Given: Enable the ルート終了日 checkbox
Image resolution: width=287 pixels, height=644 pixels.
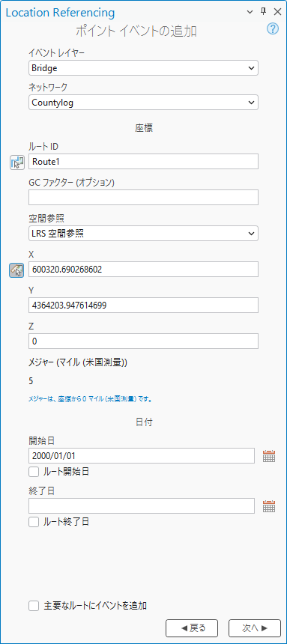Looking at the screenshot, I should pyautogui.click(x=34, y=522).
